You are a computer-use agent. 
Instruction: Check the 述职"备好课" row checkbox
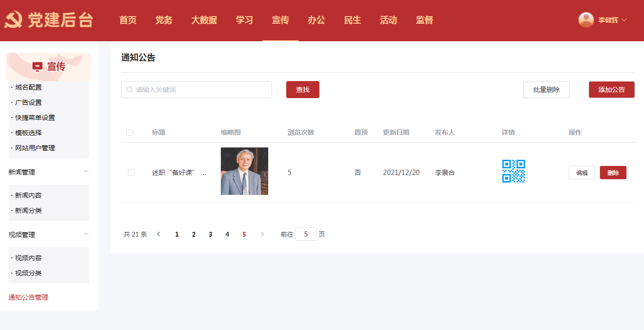tap(131, 173)
